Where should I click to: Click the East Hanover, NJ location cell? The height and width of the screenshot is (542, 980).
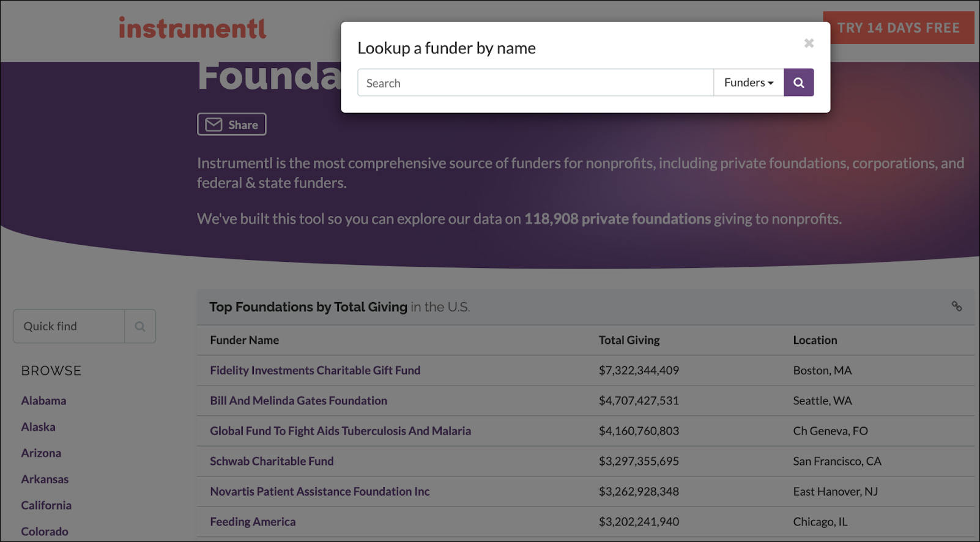click(835, 491)
